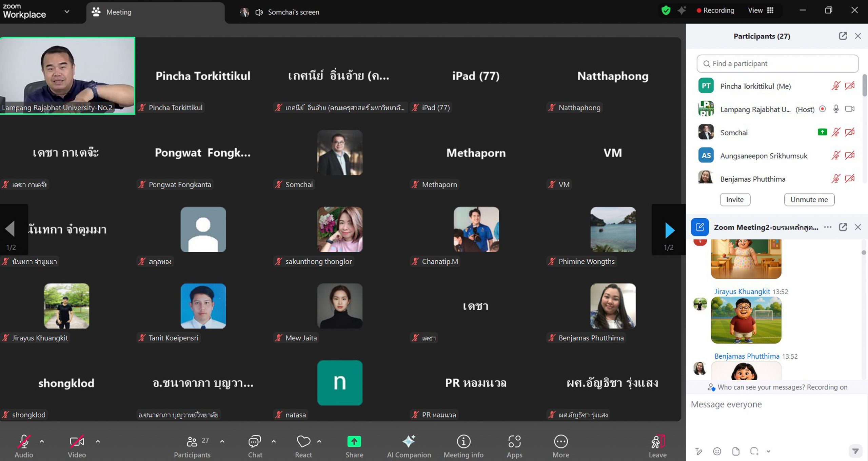Click Benjamas Phutthima's muted mic icon in list

836,179
